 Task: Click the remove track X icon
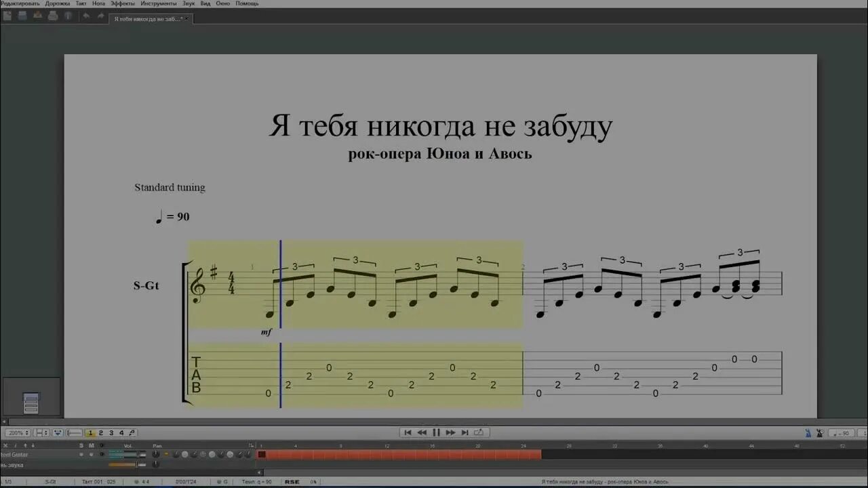coord(5,445)
